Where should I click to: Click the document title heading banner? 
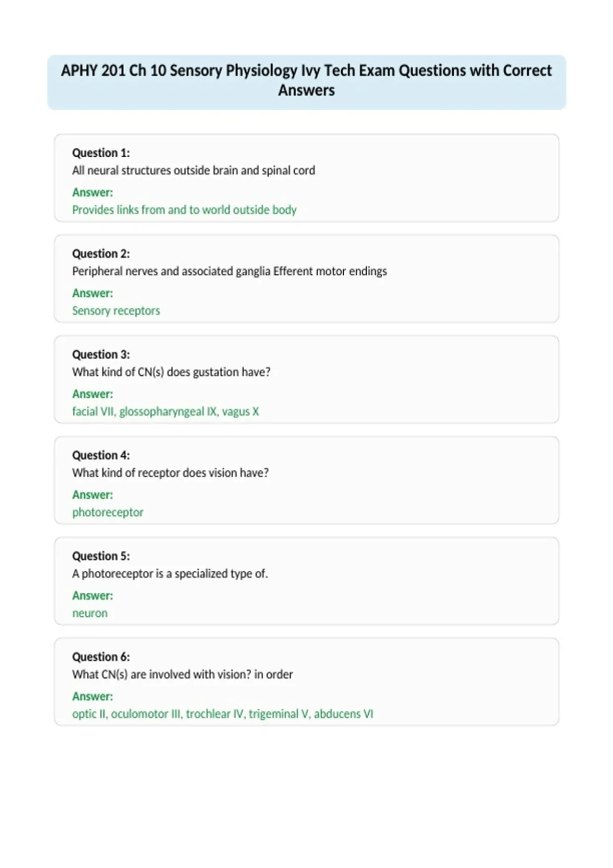pos(306,82)
